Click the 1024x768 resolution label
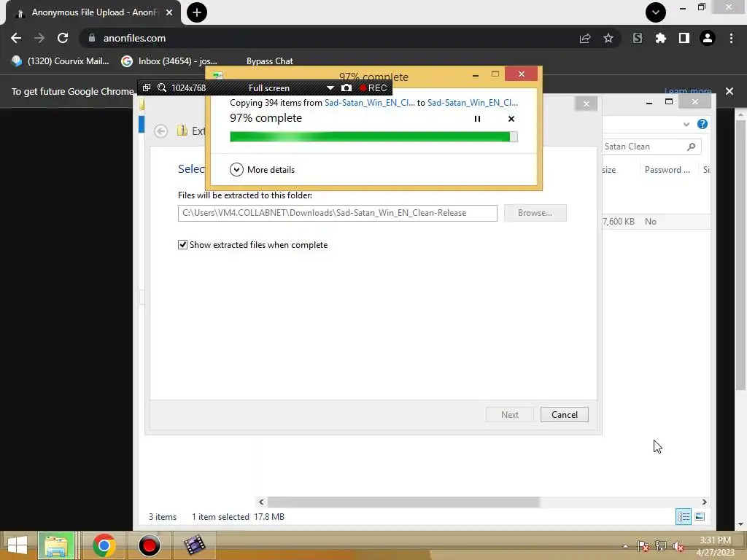The height and width of the screenshot is (560, 747). pos(189,88)
